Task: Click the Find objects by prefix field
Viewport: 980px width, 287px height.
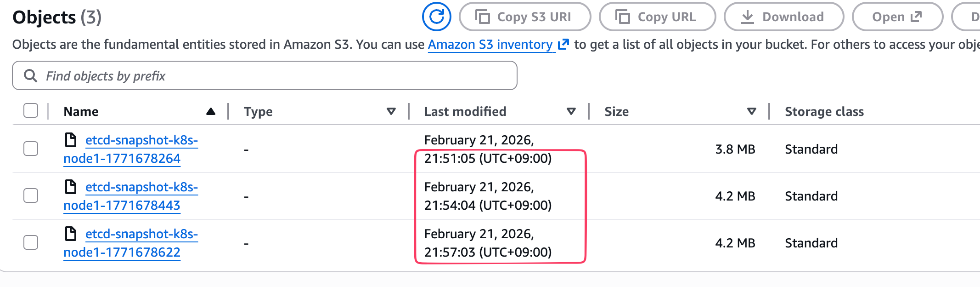Action: pos(276,76)
